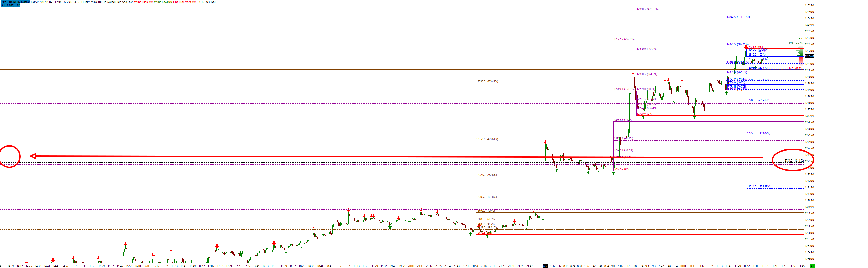868x268 pixels.
Task: Click the 1 Min timeframe label
Action: [58, 2]
